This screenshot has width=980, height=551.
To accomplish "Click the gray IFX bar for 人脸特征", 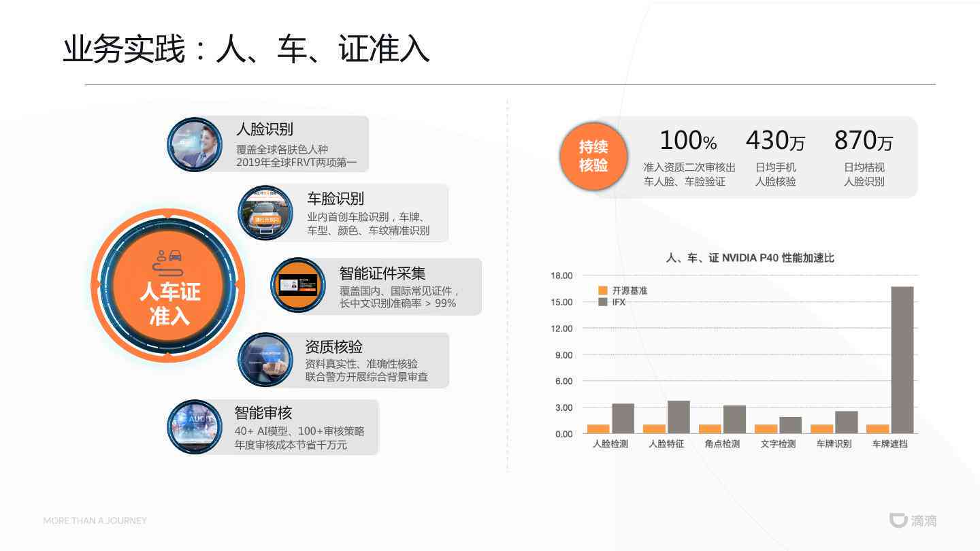I will coord(679,417).
